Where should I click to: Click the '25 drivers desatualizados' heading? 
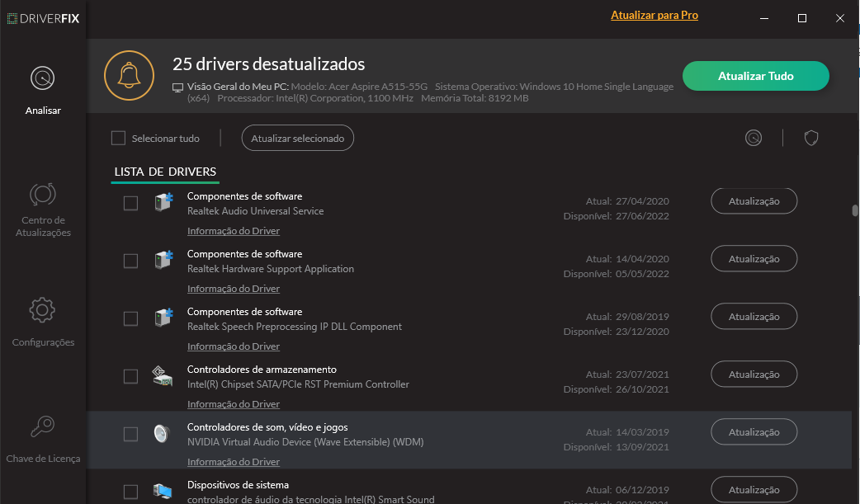point(269,64)
